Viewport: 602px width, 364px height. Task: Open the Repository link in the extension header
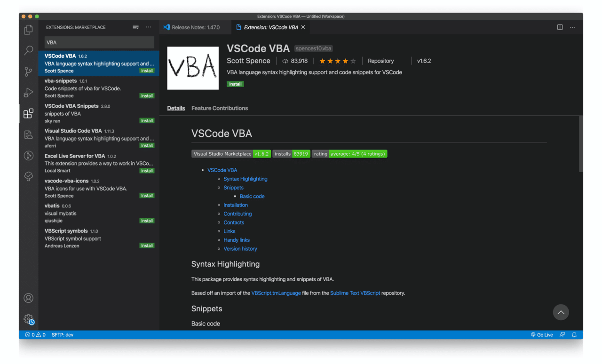point(381,61)
